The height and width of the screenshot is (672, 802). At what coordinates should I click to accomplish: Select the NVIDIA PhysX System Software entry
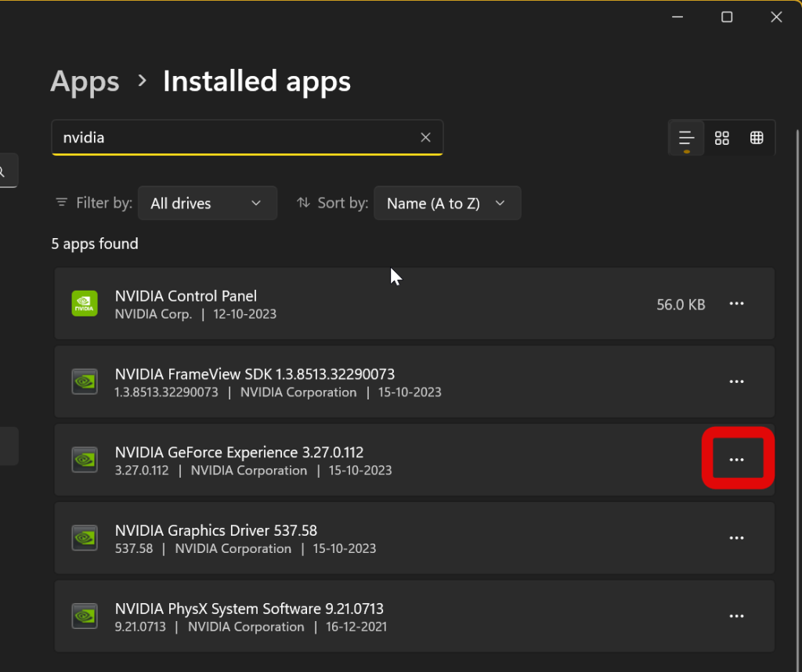point(392,616)
